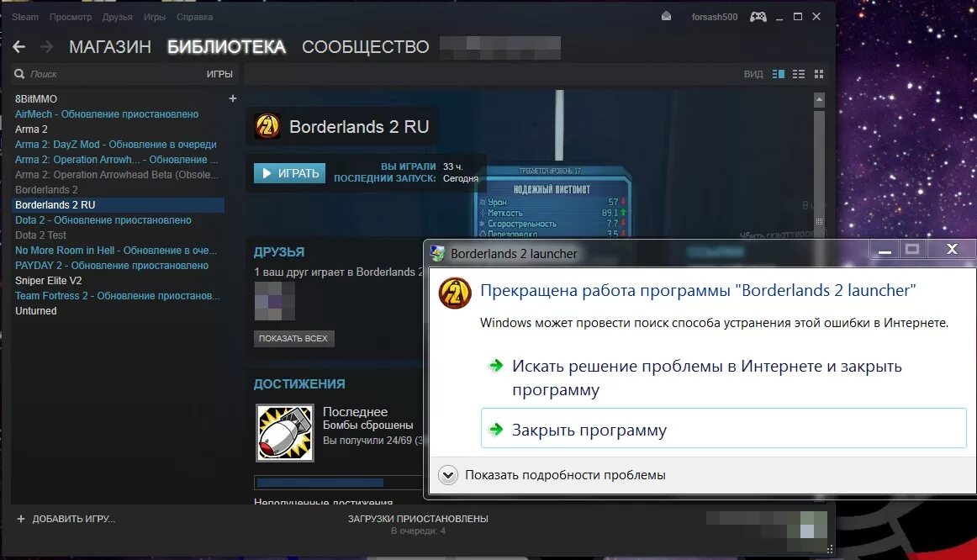
Task: Switch library to detail view icon
Action: pyautogui.click(x=779, y=74)
